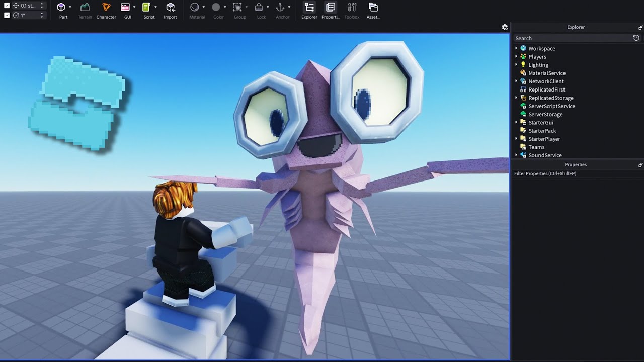Open the GUI dropdown arrow

click(134, 7)
